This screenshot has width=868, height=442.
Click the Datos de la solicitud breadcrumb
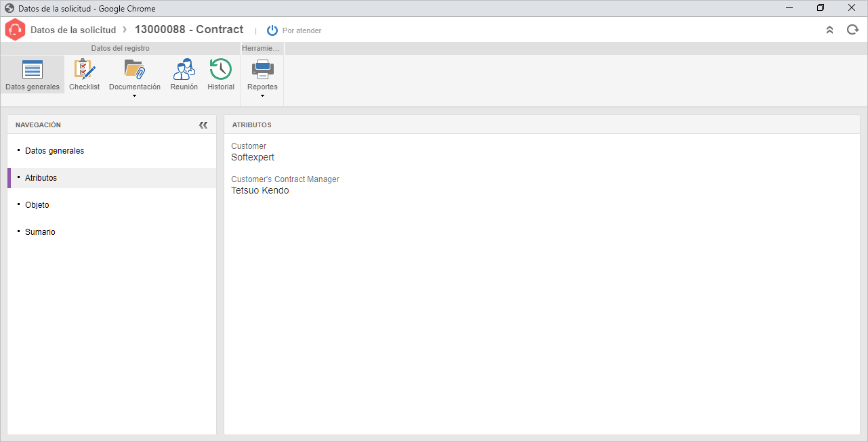pyautogui.click(x=73, y=30)
